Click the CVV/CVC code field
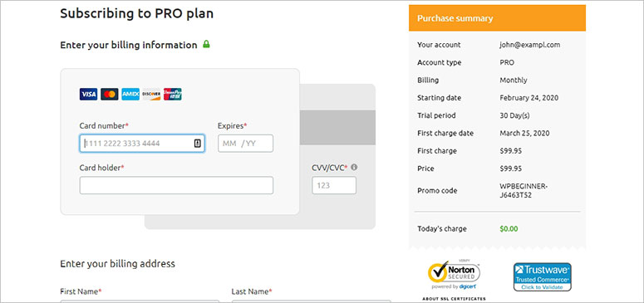This screenshot has height=303, width=644. coord(334,185)
